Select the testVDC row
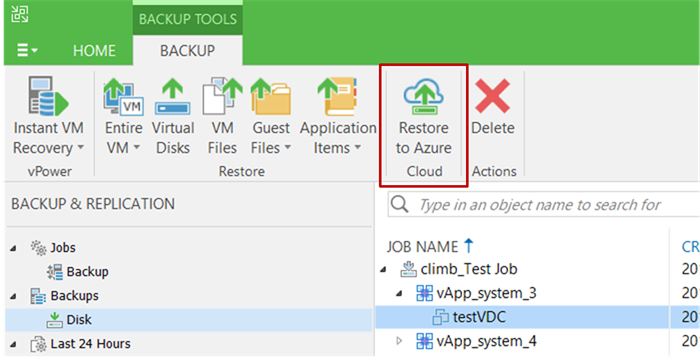700x360 pixels. click(x=522, y=317)
